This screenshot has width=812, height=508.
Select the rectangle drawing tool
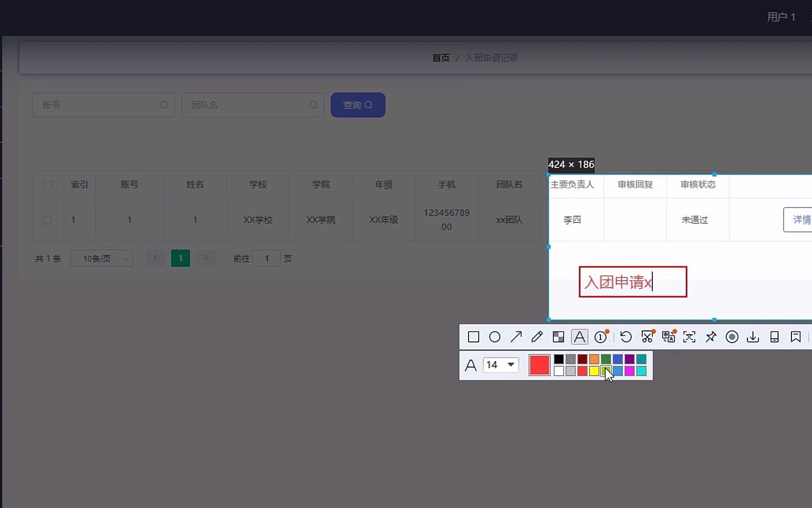(474, 337)
